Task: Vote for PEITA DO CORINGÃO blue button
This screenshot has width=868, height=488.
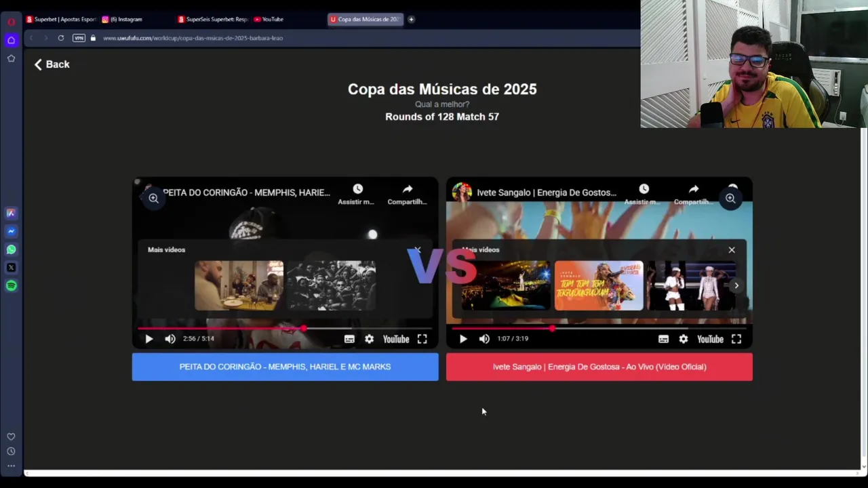Action: [285, 367]
